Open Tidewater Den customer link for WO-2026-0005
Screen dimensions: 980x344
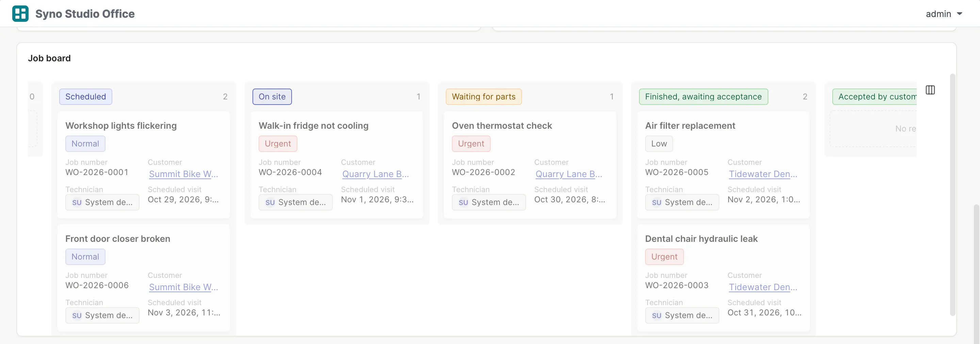point(763,174)
